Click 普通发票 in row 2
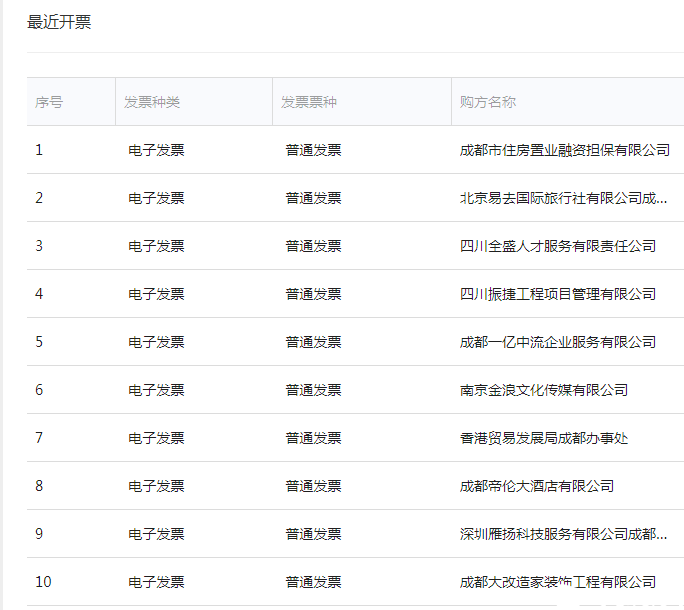Image resolution: width=684 pixels, height=610 pixels. (313, 198)
